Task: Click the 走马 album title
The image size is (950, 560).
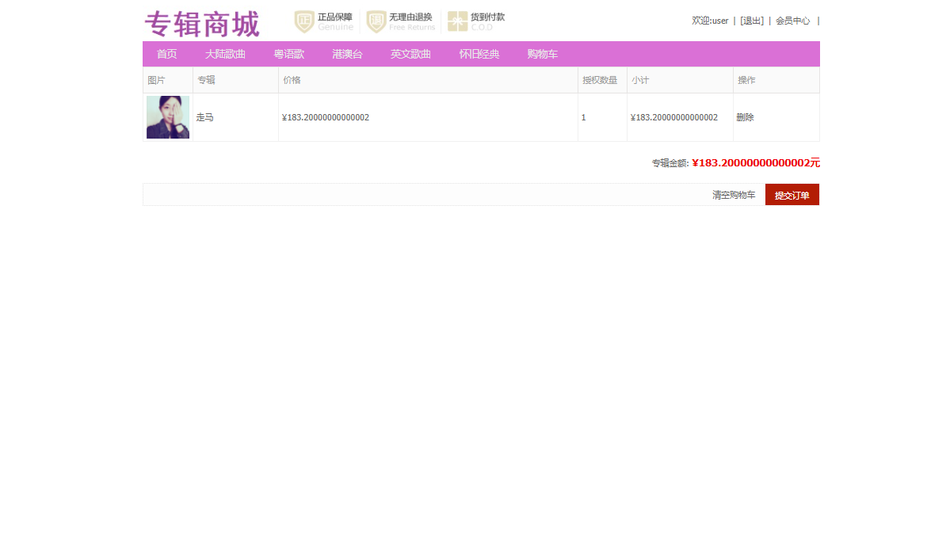Action: (205, 116)
